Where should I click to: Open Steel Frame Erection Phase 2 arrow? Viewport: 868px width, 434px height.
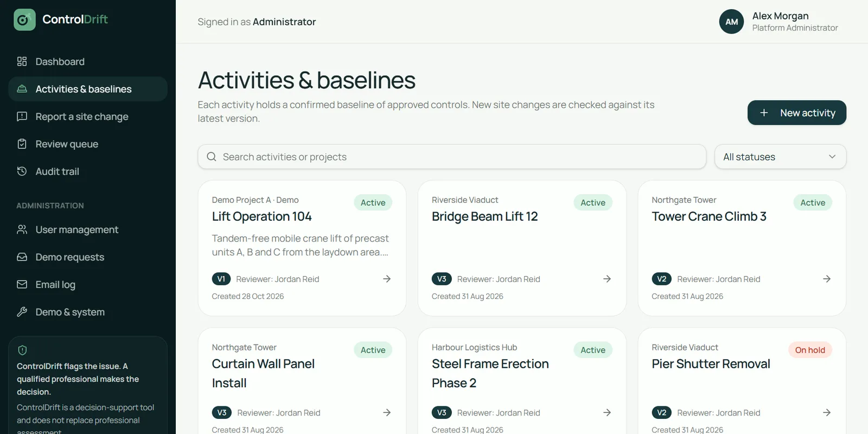[x=607, y=412]
